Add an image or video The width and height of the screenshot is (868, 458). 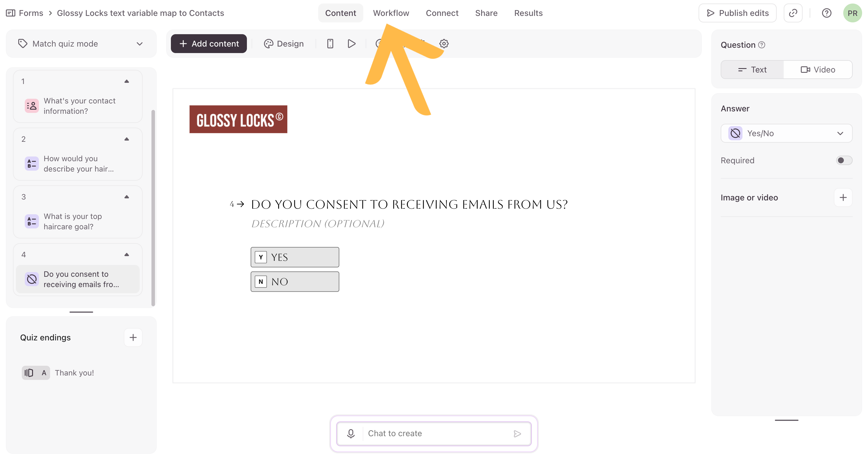pyautogui.click(x=843, y=197)
